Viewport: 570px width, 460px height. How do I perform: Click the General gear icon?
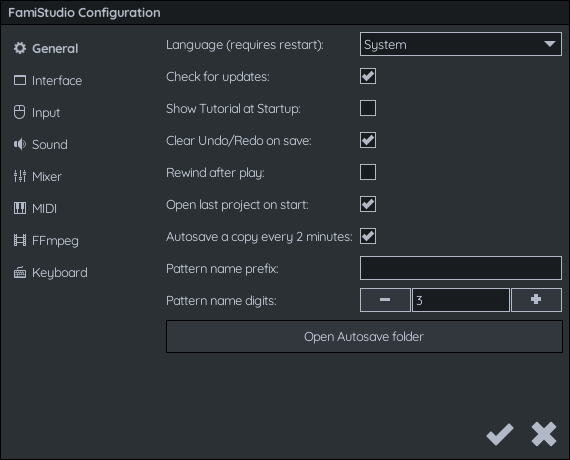tap(20, 48)
